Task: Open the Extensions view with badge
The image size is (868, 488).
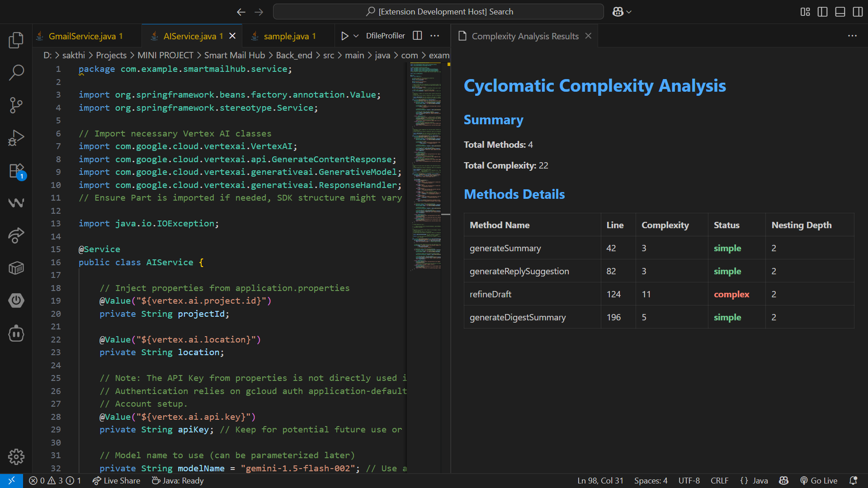Action: (16, 171)
